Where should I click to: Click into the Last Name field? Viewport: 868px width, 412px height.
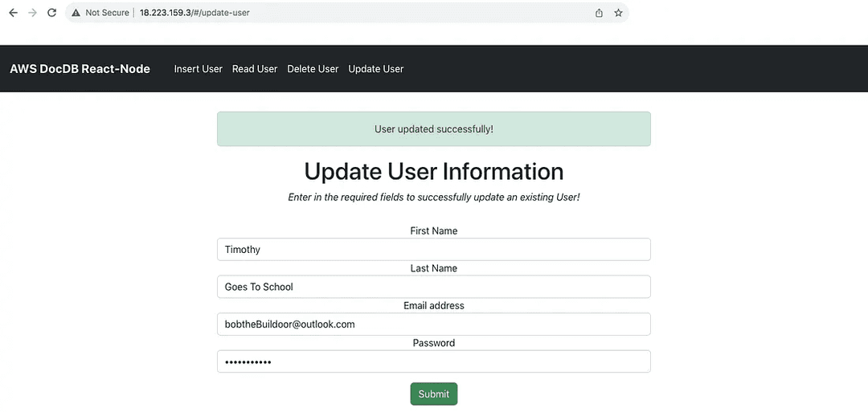pos(434,287)
